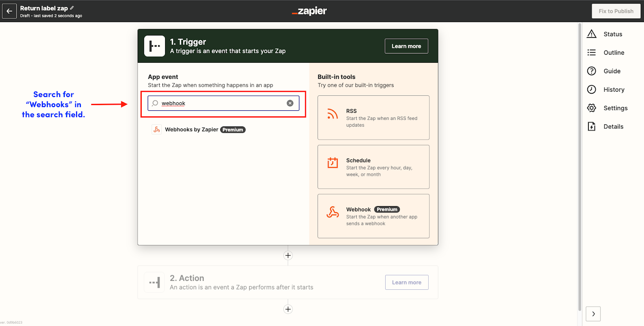The height and width of the screenshot is (326, 644).
Task: Select the History sidebar label
Action: (614, 90)
